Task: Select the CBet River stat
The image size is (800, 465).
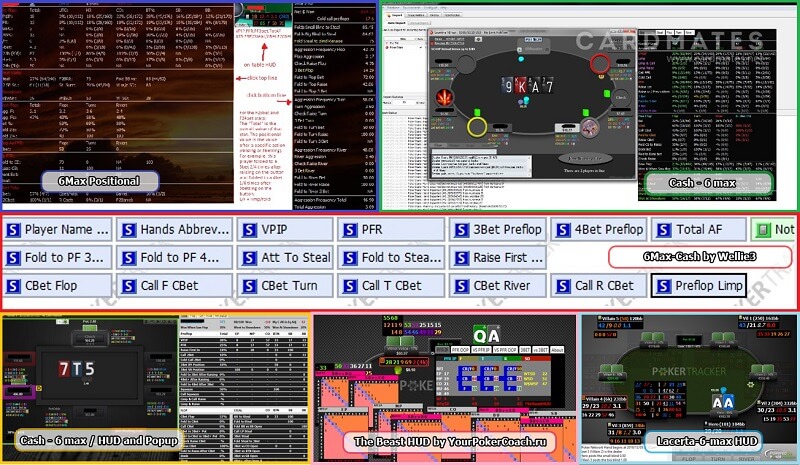Action: [504, 286]
